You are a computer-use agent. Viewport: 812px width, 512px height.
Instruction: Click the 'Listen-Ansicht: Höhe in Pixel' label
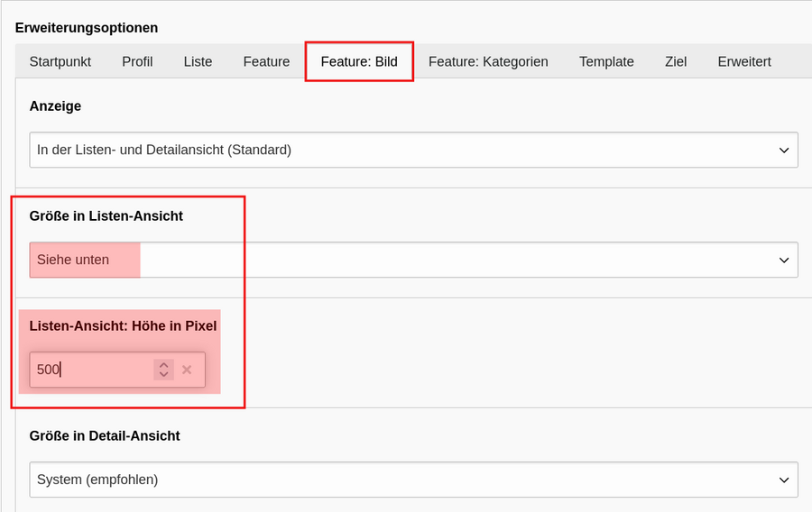click(123, 325)
